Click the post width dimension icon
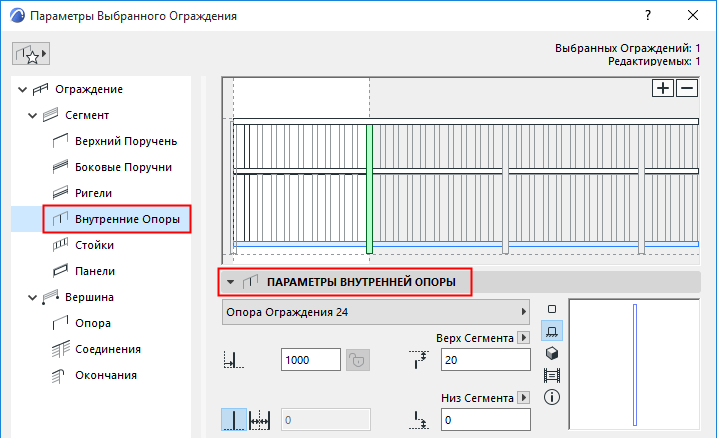 click(x=234, y=360)
